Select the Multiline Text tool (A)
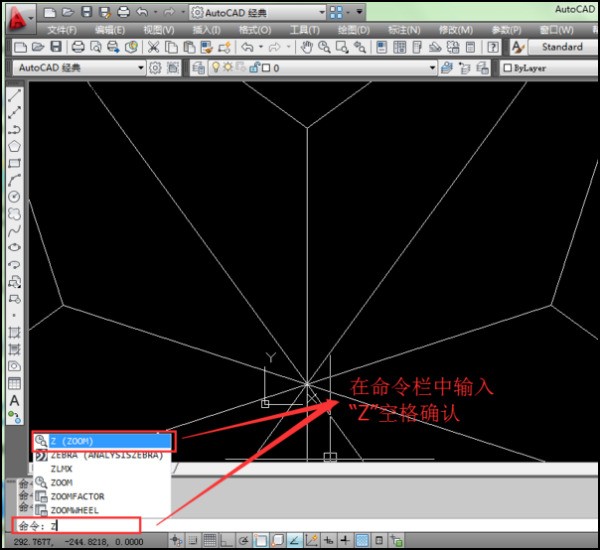Screen dimensions: 600x550 (14, 400)
